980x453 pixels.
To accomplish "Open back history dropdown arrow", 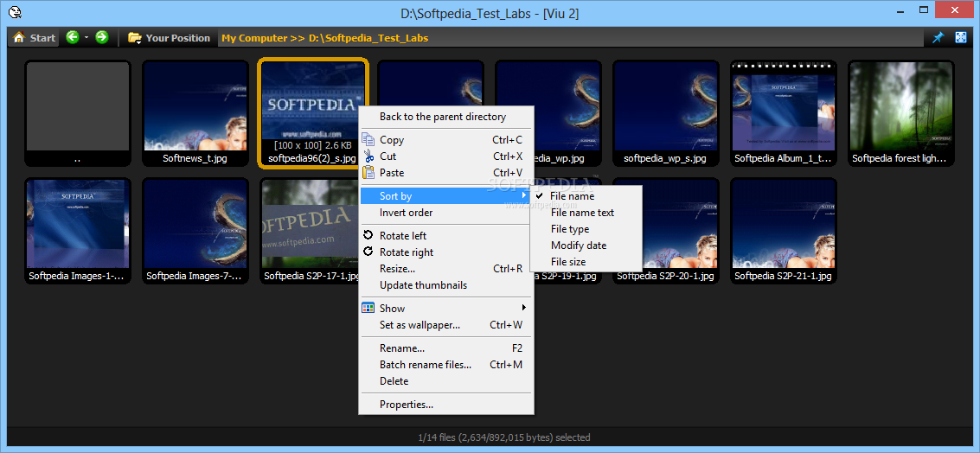I will click(x=86, y=38).
